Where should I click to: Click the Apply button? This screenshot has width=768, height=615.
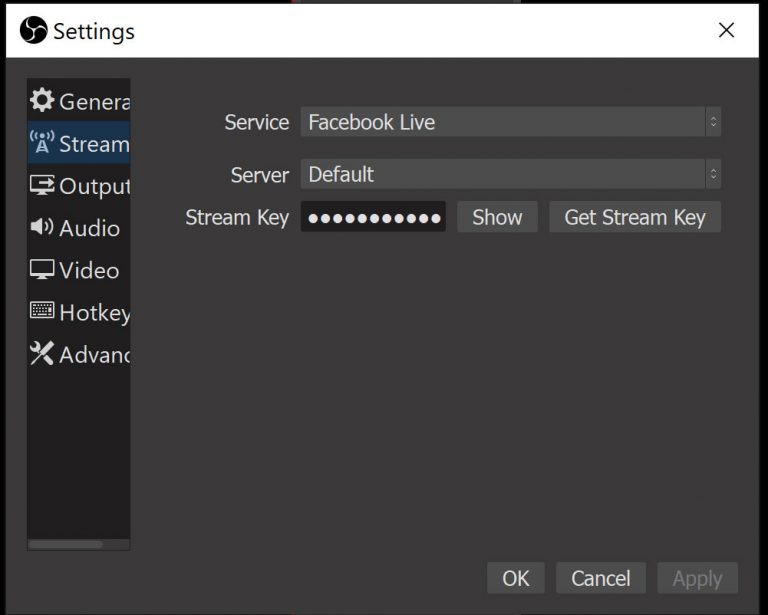coord(697,578)
